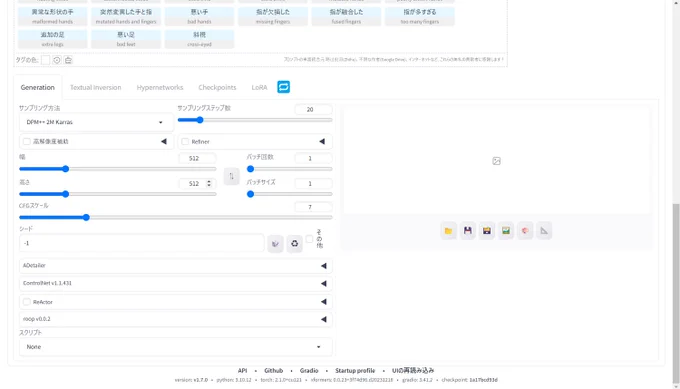Click the バッチサイズ slider
Image resolution: width=680 pixels, height=389 pixels.
click(289, 194)
